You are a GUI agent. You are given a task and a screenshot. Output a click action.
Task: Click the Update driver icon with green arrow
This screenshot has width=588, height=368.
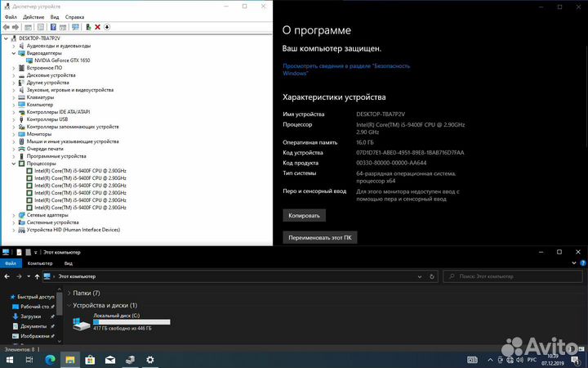tap(88, 27)
